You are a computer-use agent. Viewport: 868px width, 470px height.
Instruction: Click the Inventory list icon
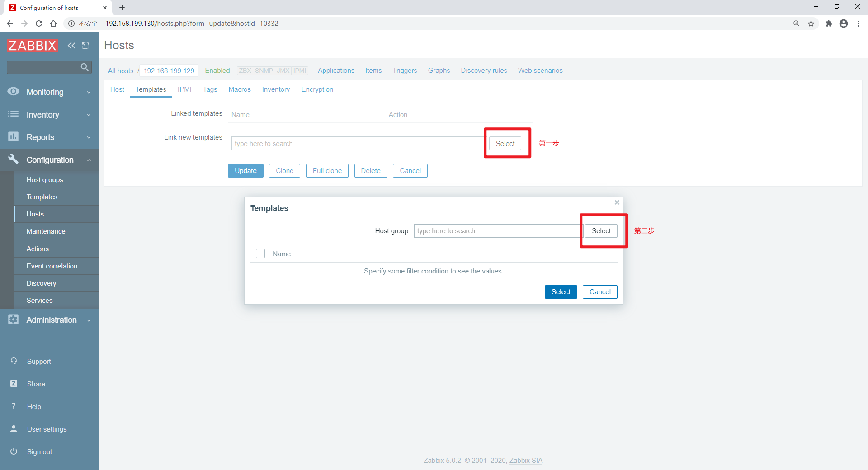click(x=14, y=114)
